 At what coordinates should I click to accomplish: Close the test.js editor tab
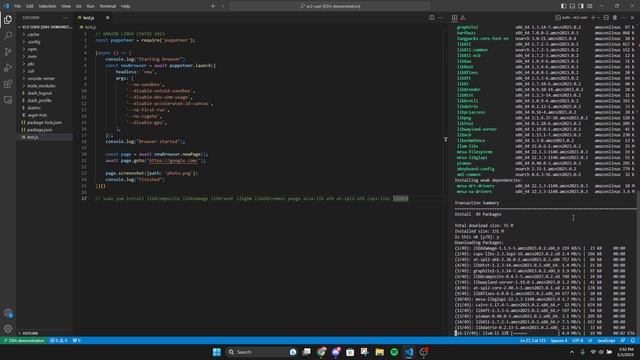point(107,18)
